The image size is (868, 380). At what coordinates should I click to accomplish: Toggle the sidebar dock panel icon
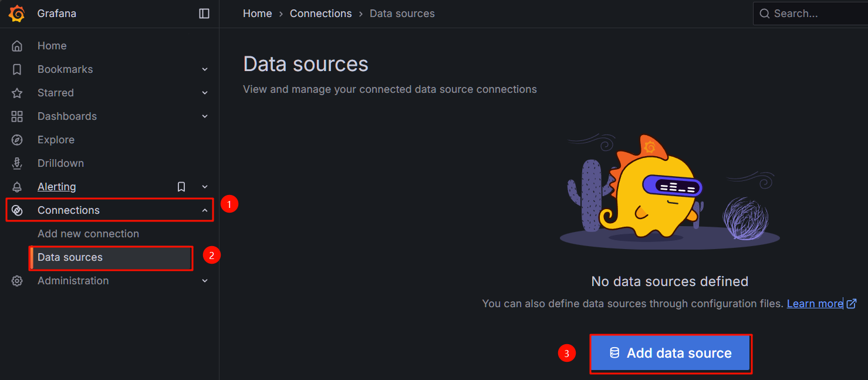pyautogui.click(x=204, y=14)
